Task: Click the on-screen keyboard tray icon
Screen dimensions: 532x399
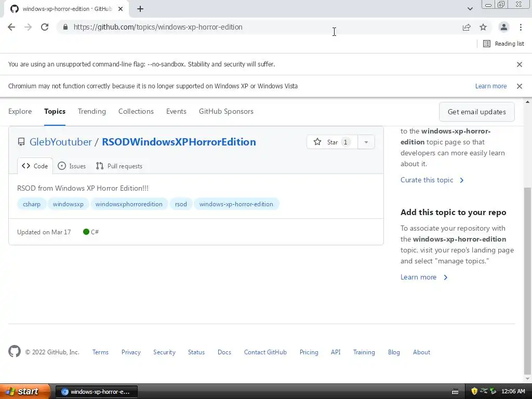Action: (x=455, y=392)
